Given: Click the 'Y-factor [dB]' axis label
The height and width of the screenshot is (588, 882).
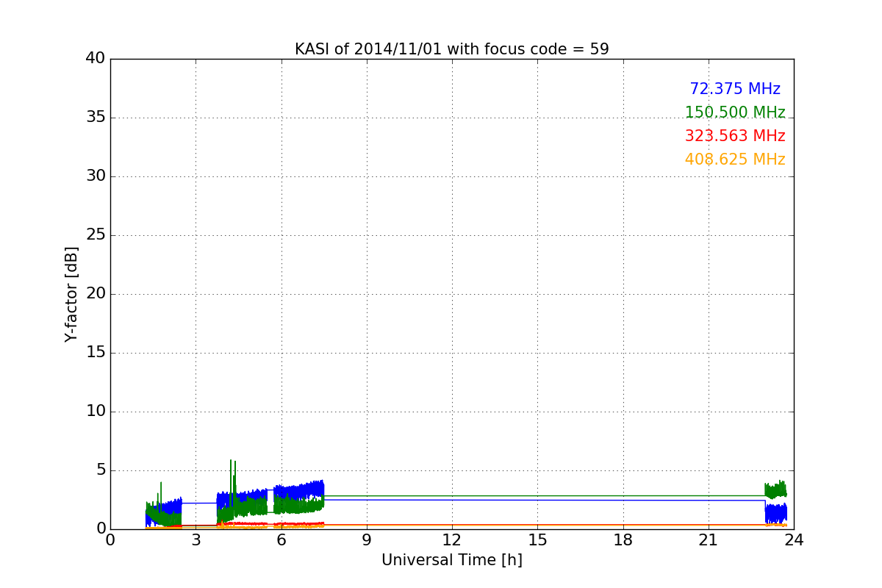Looking at the screenshot, I should click(x=71, y=294).
